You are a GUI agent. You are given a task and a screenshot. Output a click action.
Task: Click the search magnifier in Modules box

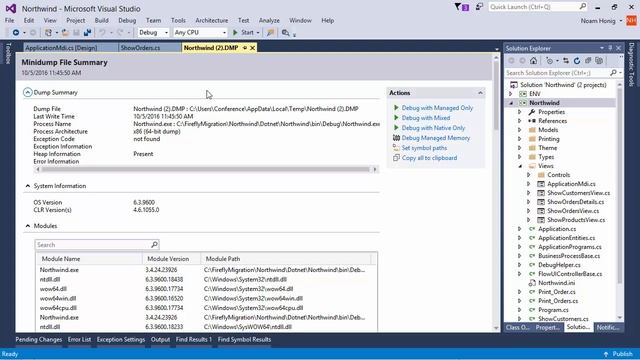[154, 244]
